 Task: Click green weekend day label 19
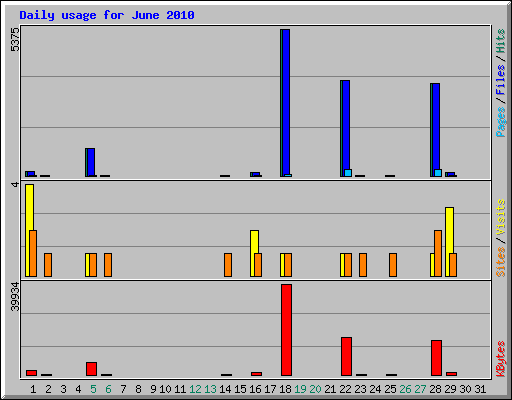click(300, 389)
